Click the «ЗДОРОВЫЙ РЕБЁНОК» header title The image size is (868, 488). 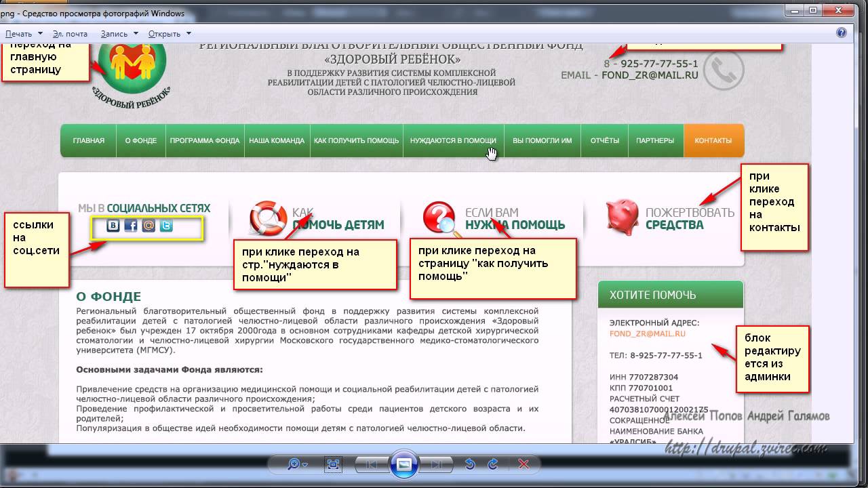pyautogui.click(x=391, y=59)
